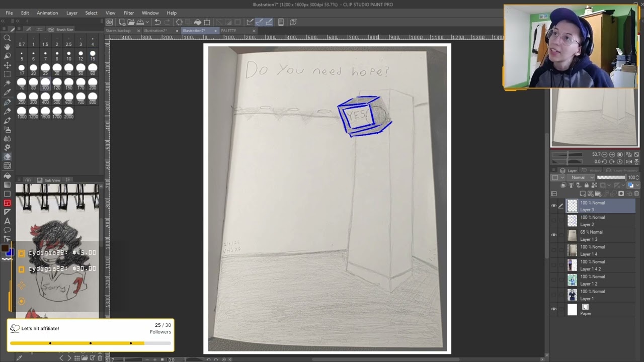
Task: Hide Layer 3 visibility eye
Action: click(554, 206)
